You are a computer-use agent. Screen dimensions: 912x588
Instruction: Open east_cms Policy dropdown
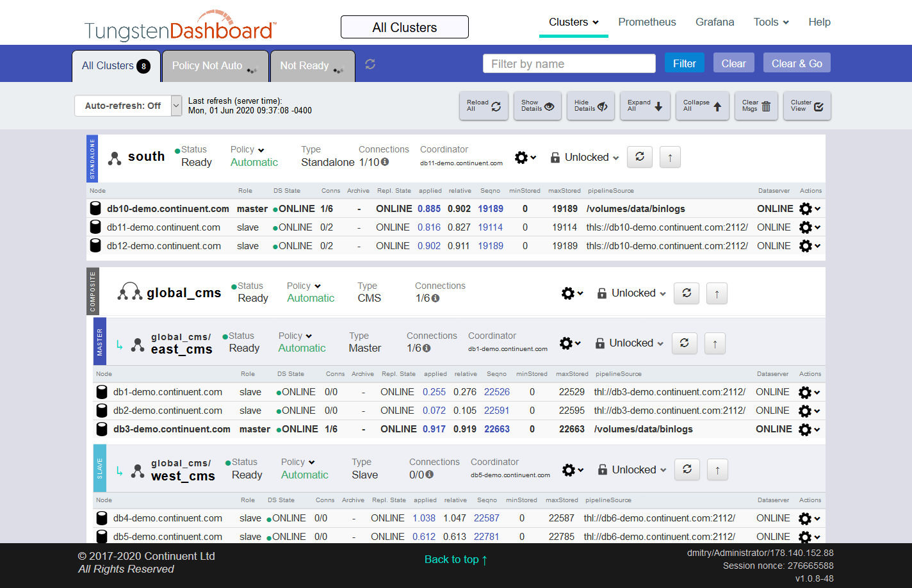pos(295,336)
